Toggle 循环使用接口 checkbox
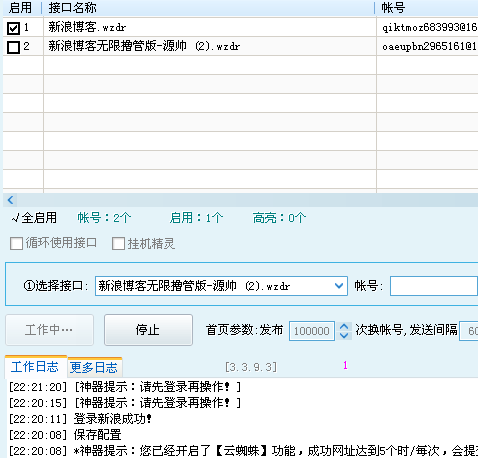The height and width of the screenshot is (458, 478). (x=16, y=243)
